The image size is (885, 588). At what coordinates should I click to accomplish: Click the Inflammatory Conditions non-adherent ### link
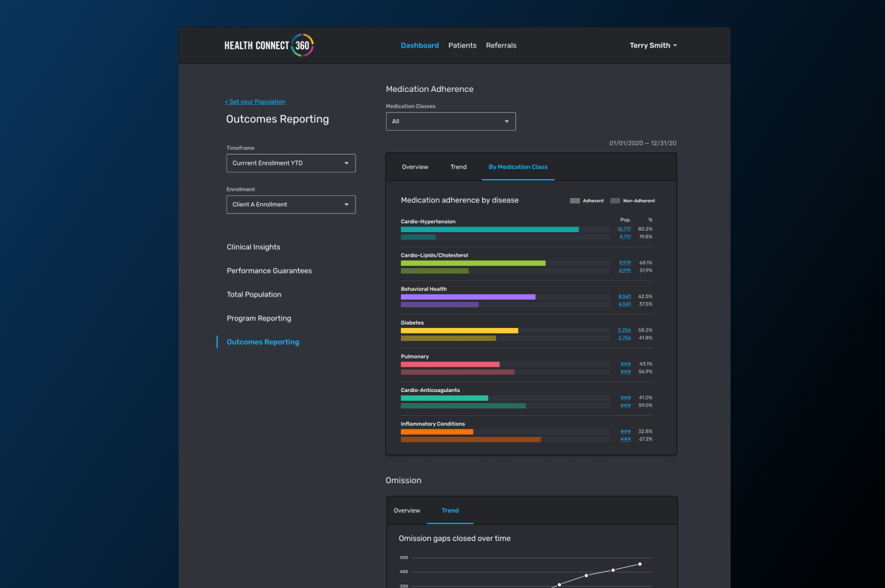pyautogui.click(x=626, y=439)
